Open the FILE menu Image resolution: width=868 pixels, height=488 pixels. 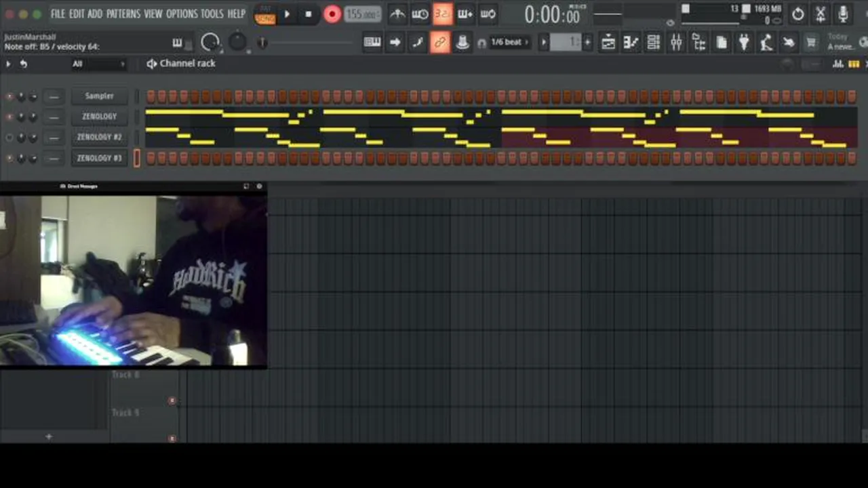(58, 14)
